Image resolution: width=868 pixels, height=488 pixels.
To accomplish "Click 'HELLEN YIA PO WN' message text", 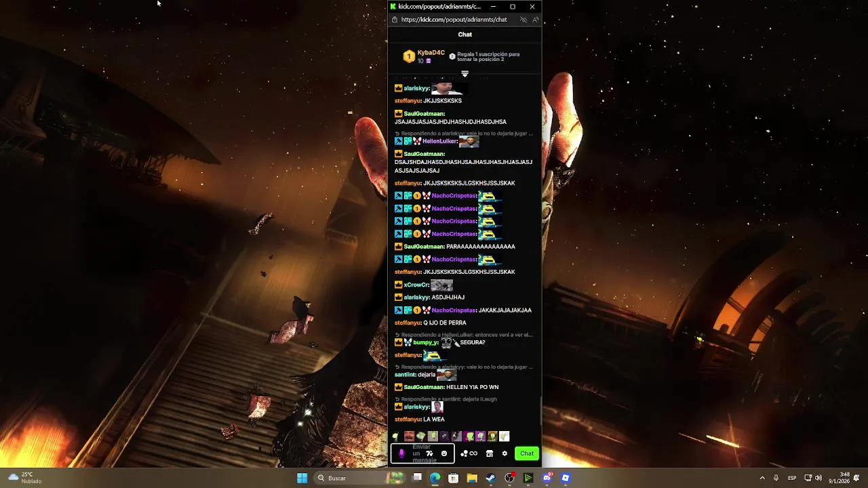I will pyautogui.click(x=472, y=388).
